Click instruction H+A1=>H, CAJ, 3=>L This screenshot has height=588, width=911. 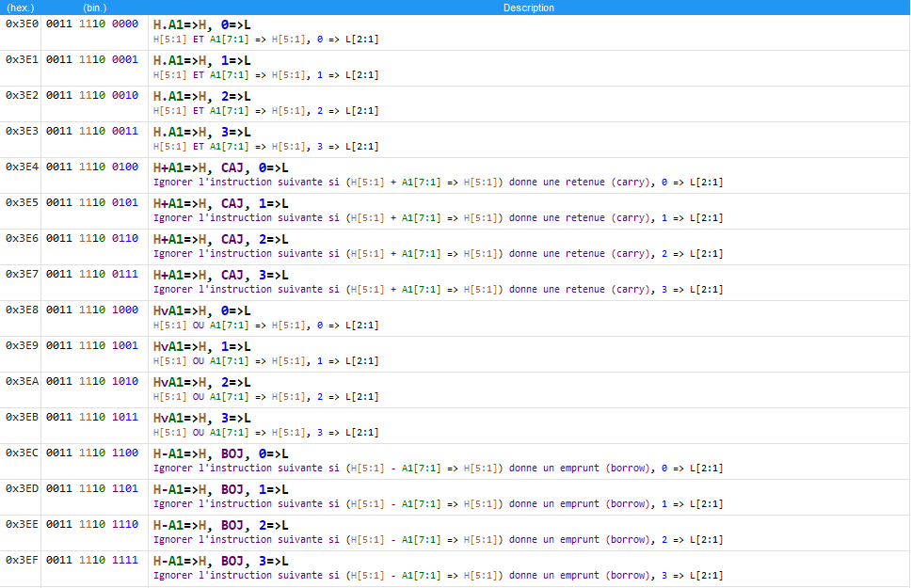[221, 276]
